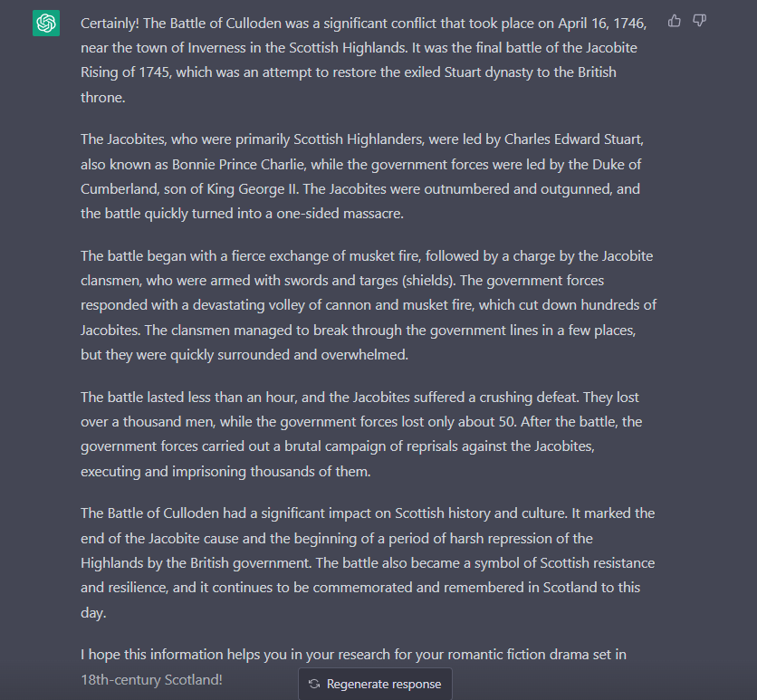This screenshot has width=757, height=700.
Task: Click the phrase "one-sided massacre"
Action: pos(339,214)
